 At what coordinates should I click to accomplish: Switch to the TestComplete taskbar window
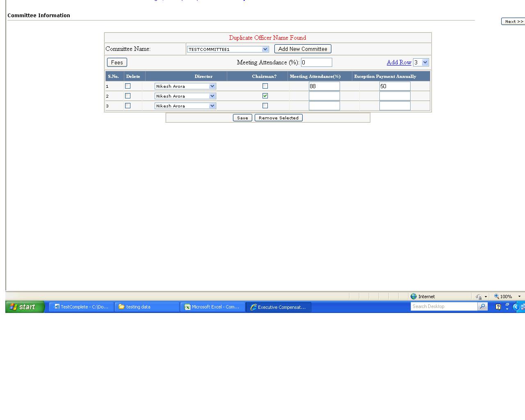[x=82, y=307]
